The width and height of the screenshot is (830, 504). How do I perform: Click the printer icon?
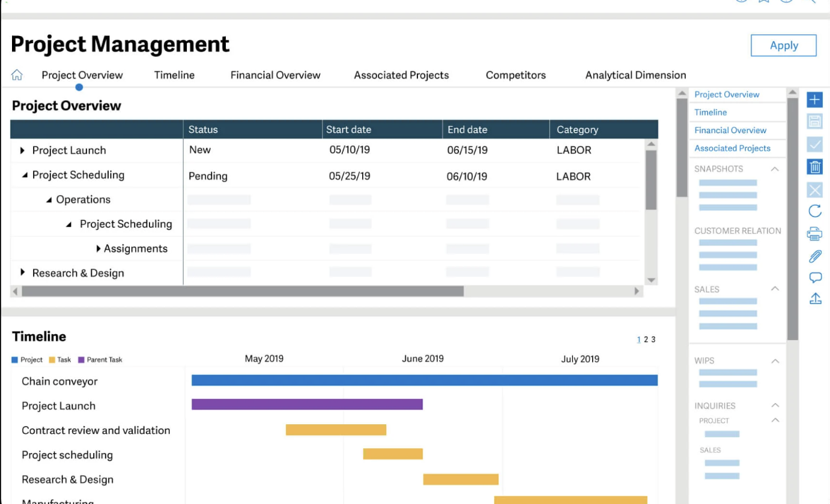(x=814, y=233)
